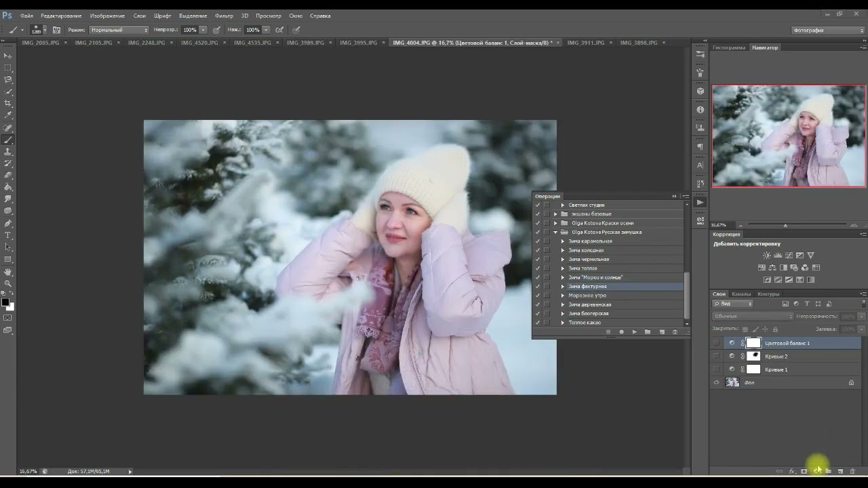868x488 pixels.
Task: Select the Zoom tool in the toolbar
Action: (x=9, y=282)
